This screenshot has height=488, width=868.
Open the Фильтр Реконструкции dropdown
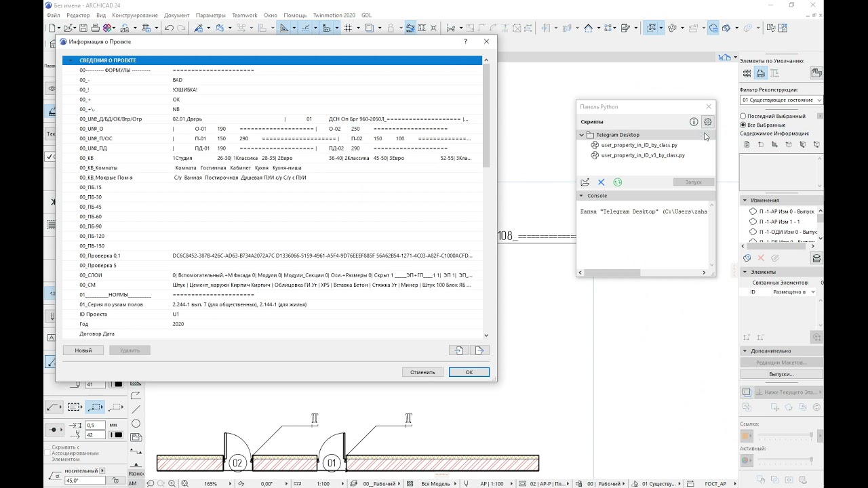(781, 100)
